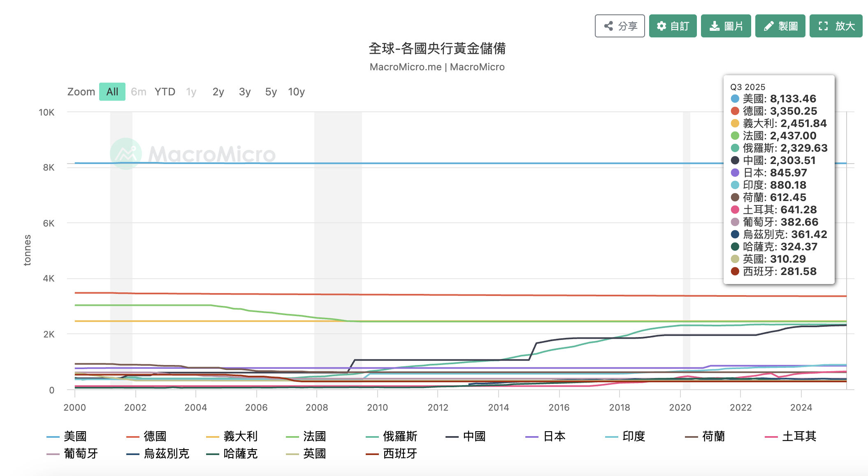Toggle 德國 series in legend
Image resolution: width=868 pixels, height=476 pixels.
click(146, 436)
